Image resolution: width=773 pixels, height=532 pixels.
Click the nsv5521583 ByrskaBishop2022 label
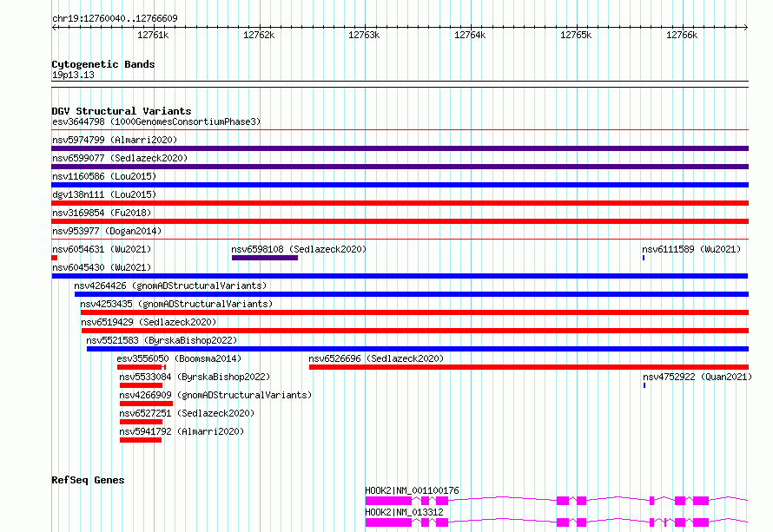[162, 340]
